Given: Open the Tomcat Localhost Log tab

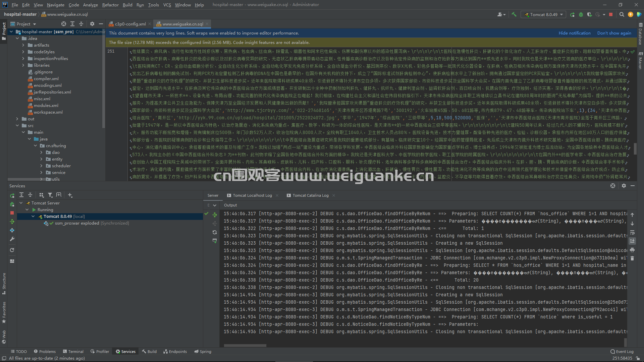Looking at the screenshot, I should point(252,195).
